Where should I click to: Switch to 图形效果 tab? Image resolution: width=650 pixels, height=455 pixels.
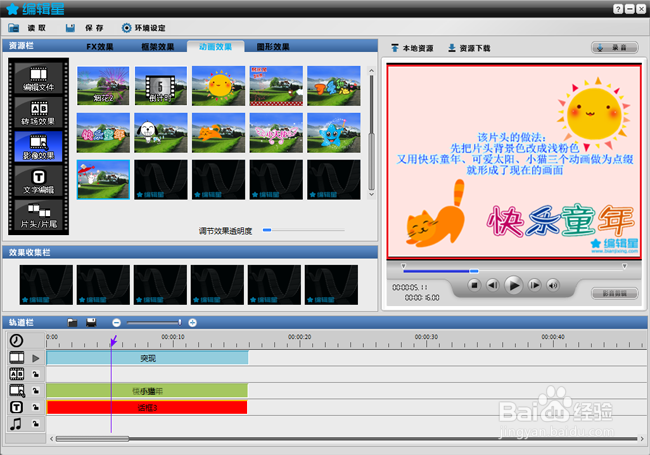pyautogui.click(x=273, y=47)
